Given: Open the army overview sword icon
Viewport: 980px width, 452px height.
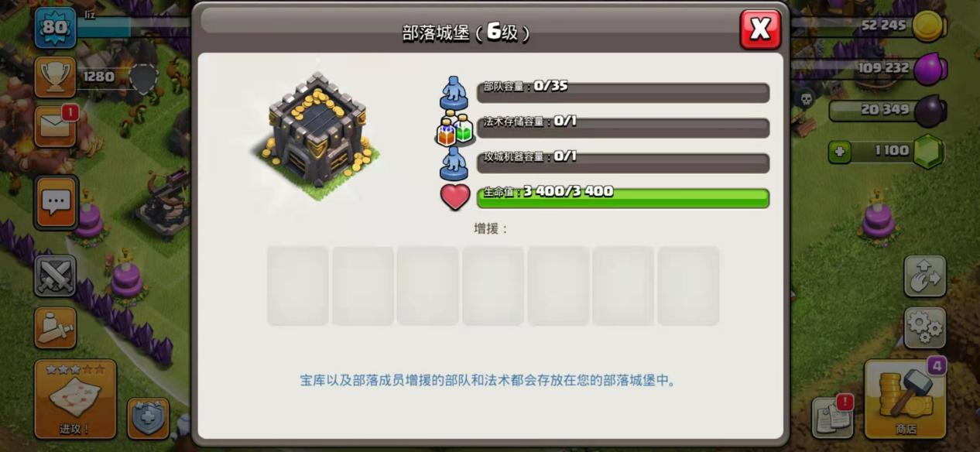Looking at the screenshot, I should [55, 327].
